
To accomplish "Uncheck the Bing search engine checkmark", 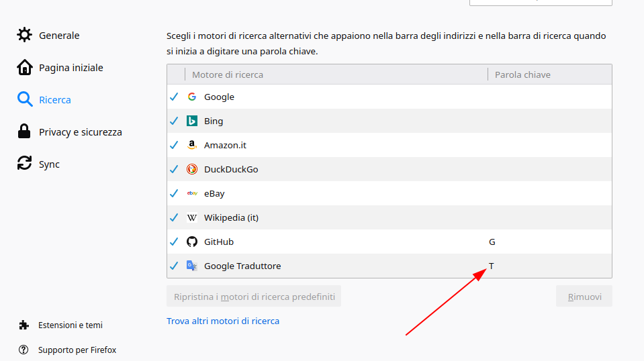I will [174, 121].
